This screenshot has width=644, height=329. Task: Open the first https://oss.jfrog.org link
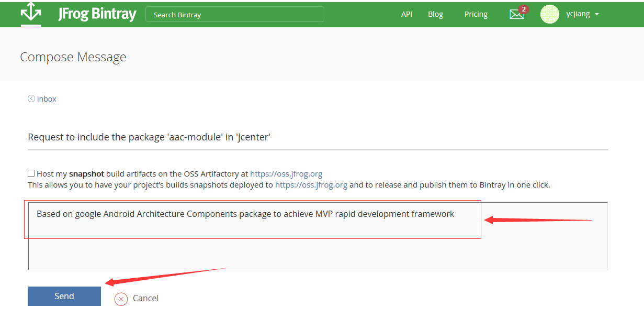(286, 173)
